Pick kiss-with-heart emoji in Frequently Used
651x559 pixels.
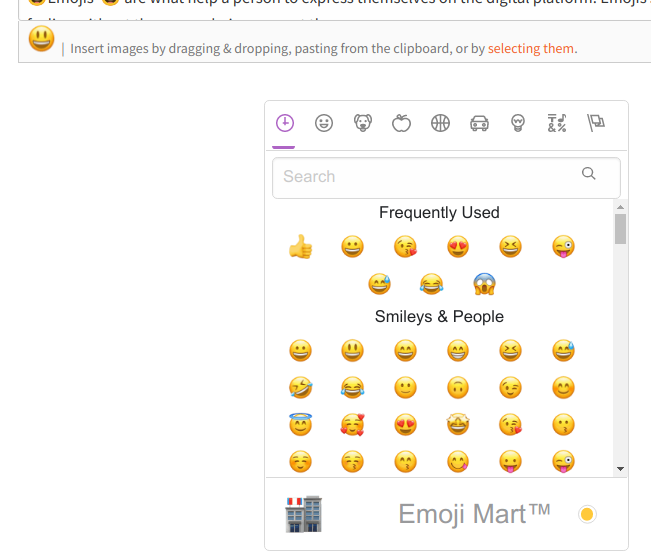pos(405,247)
